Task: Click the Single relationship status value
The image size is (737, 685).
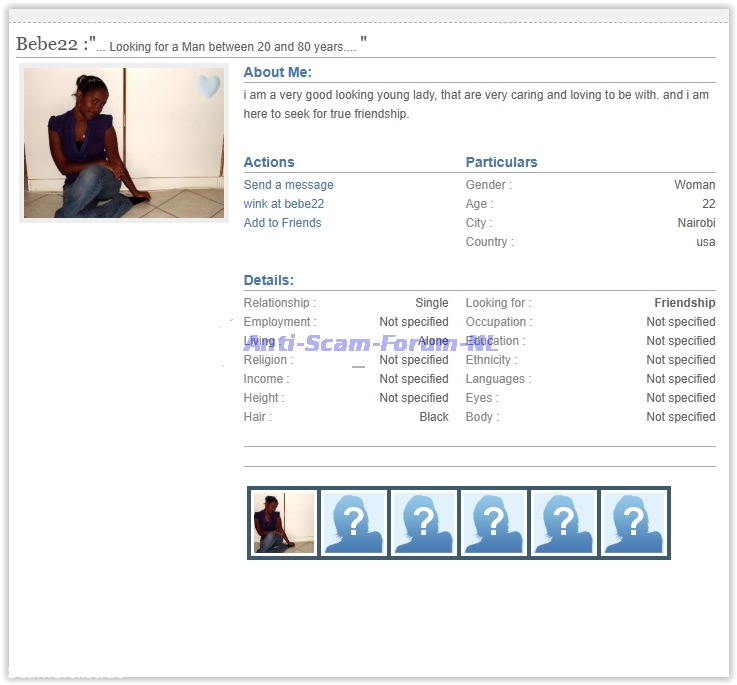Action: pyautogui.click(x=432, y=303)
